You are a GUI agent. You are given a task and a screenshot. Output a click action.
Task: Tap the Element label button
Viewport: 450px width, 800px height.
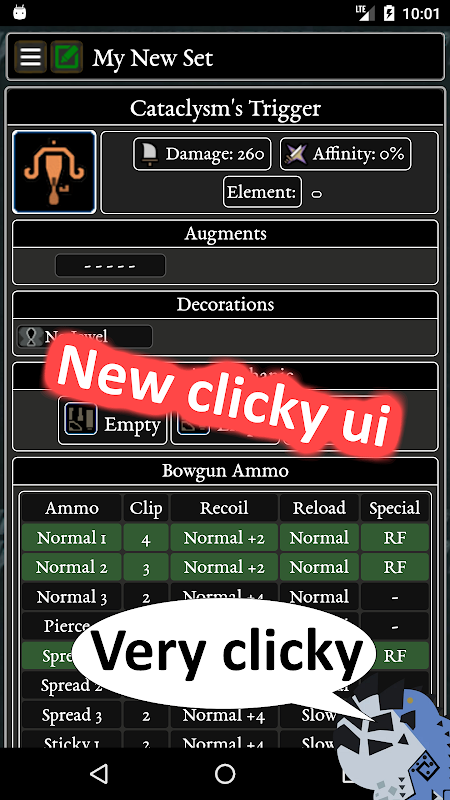[x=262, y=192]
